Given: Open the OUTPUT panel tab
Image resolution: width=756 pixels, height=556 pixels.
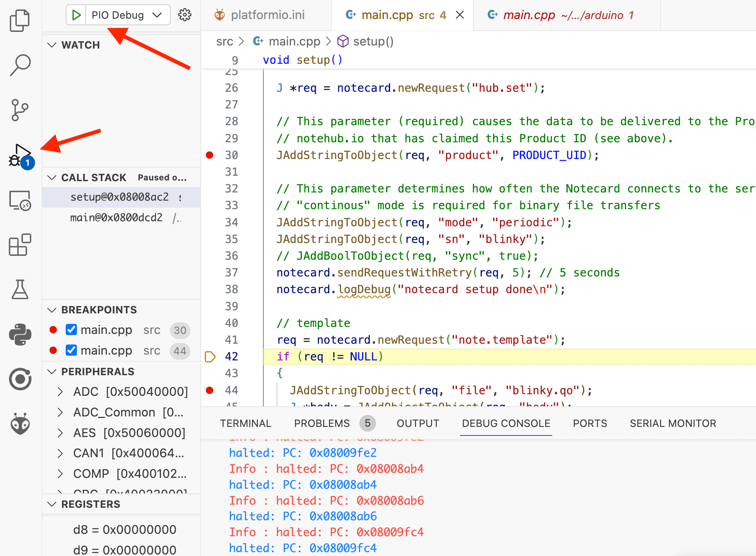Looking at the screenshot, I should tap(418, 423).
